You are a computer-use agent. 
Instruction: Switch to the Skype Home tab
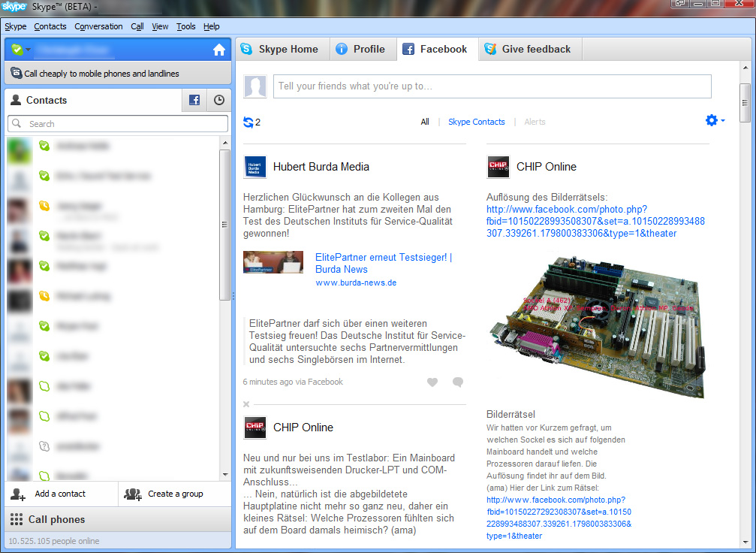pyautogui.click(x=280, y=50)
